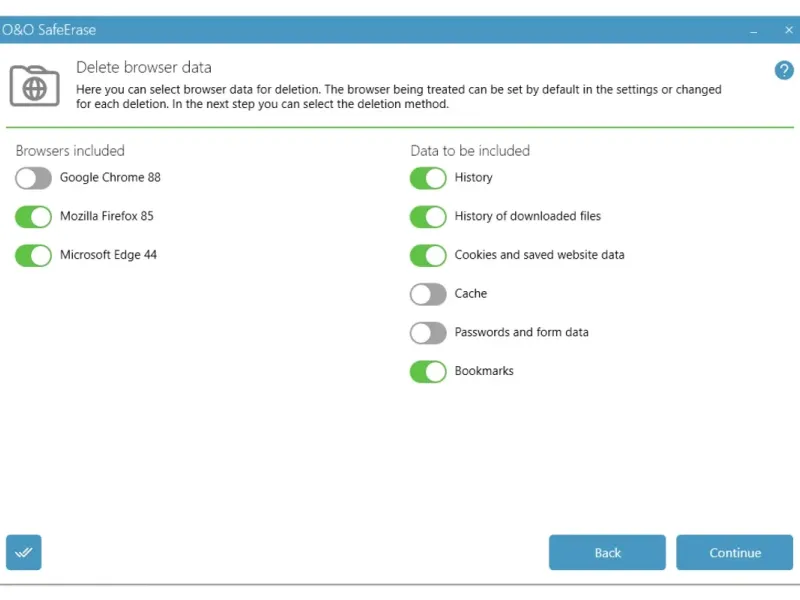Switch on Passwords and form data

(428, 333)
